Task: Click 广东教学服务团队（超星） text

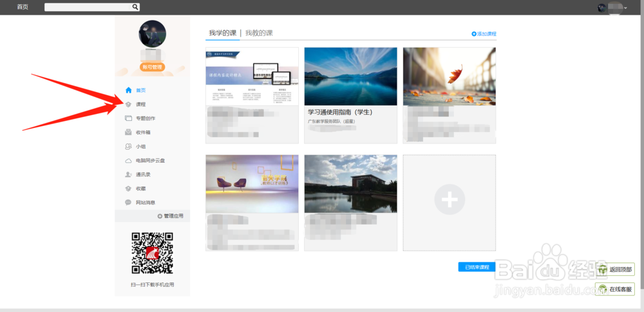Action: (x=332, y=121)
